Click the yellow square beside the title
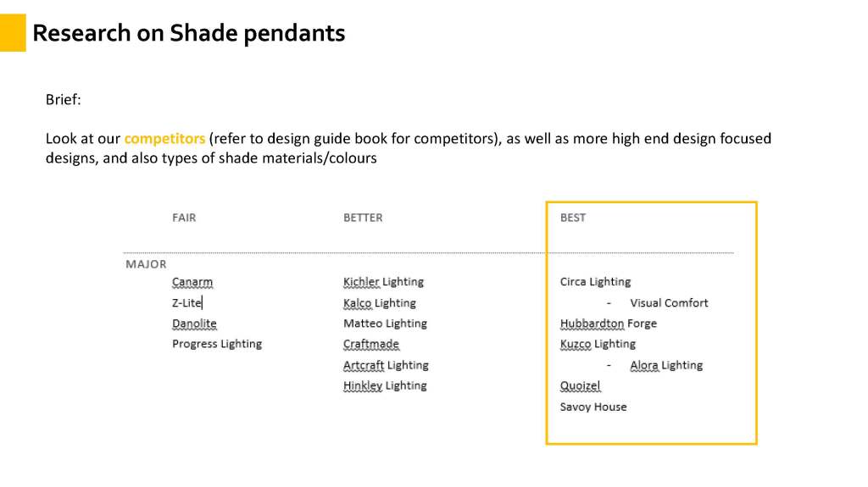This screenshot has height=487, width=868. click(x=13, y=33)
